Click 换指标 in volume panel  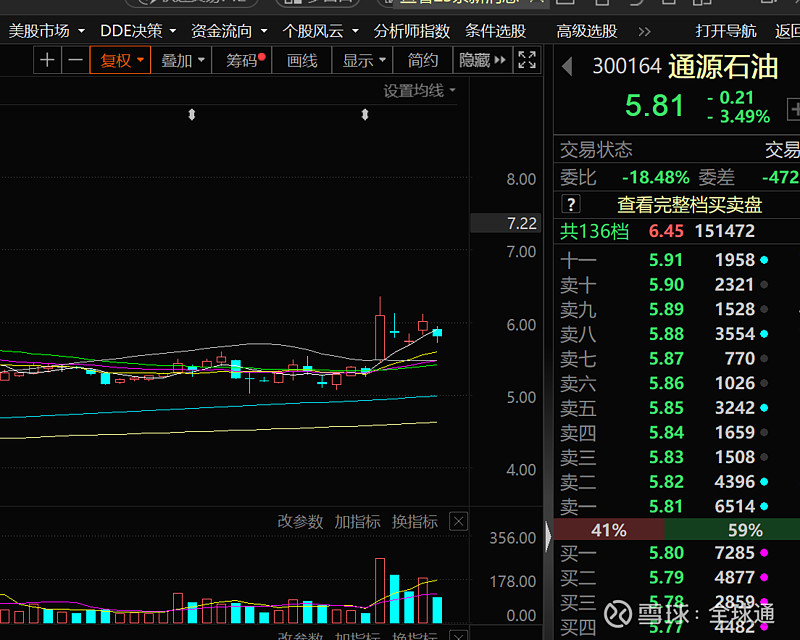coord(414,522)
